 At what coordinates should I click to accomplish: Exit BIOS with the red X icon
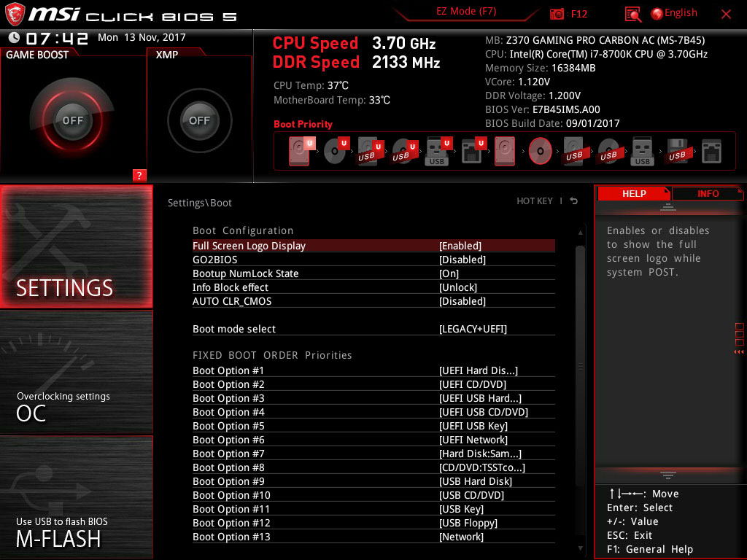726,15
